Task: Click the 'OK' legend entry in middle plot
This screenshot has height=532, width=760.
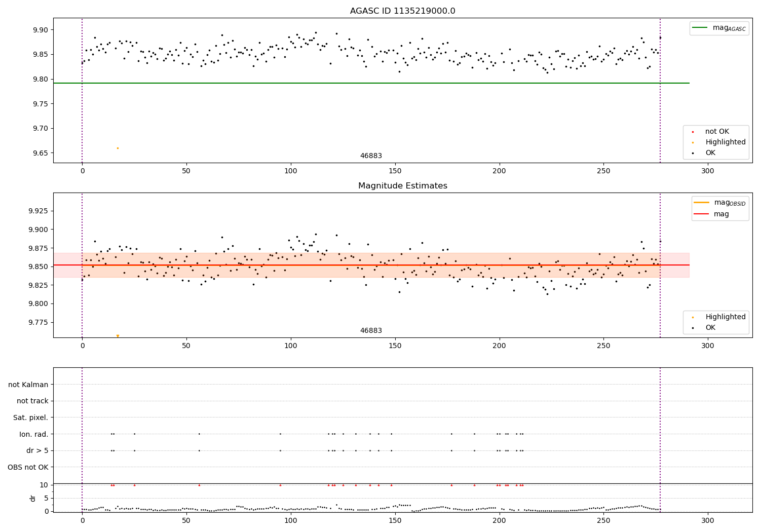Action: (x=705, y=328)
